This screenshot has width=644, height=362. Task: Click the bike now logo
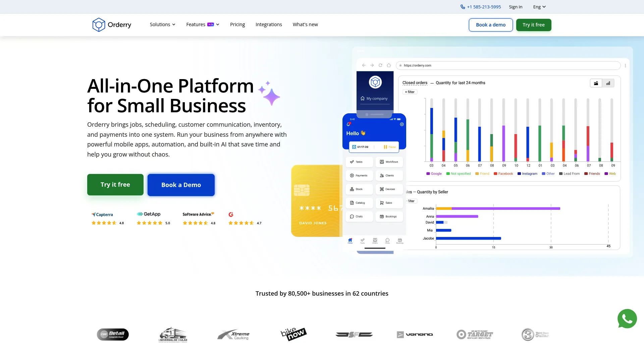click(x=293, y=334)
